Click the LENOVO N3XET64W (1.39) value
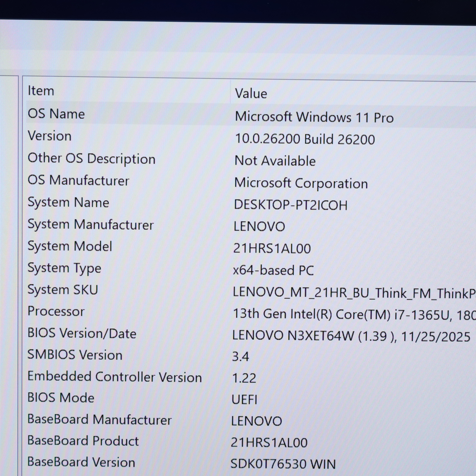 [351, 336]
